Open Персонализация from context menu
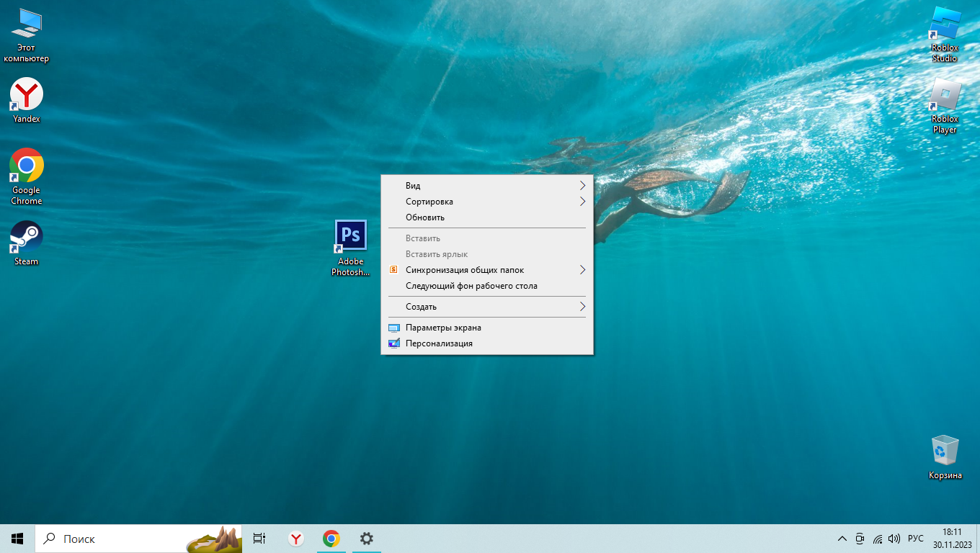This screenshot has width=980, height=553. [439, 343]
